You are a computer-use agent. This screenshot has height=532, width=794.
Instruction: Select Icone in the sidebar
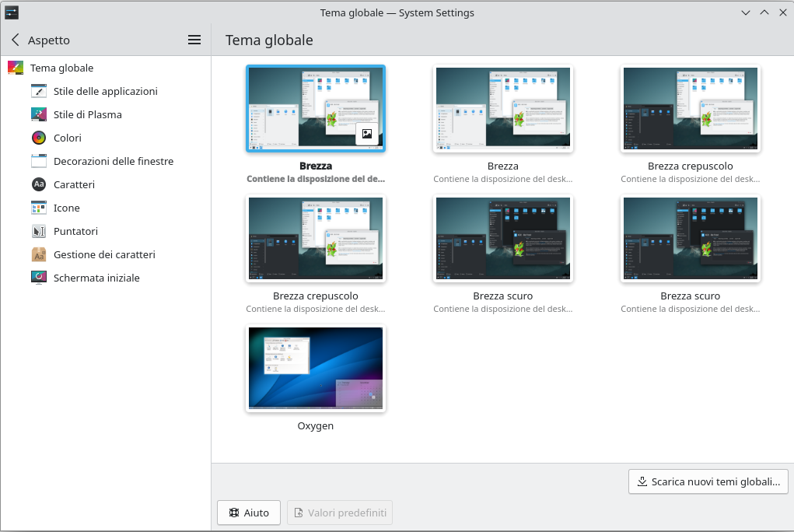(66, 208)
